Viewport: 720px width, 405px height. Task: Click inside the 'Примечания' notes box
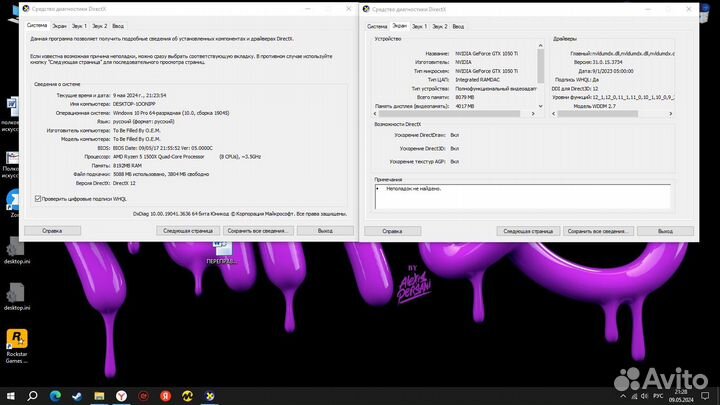[x=523, y=197]
